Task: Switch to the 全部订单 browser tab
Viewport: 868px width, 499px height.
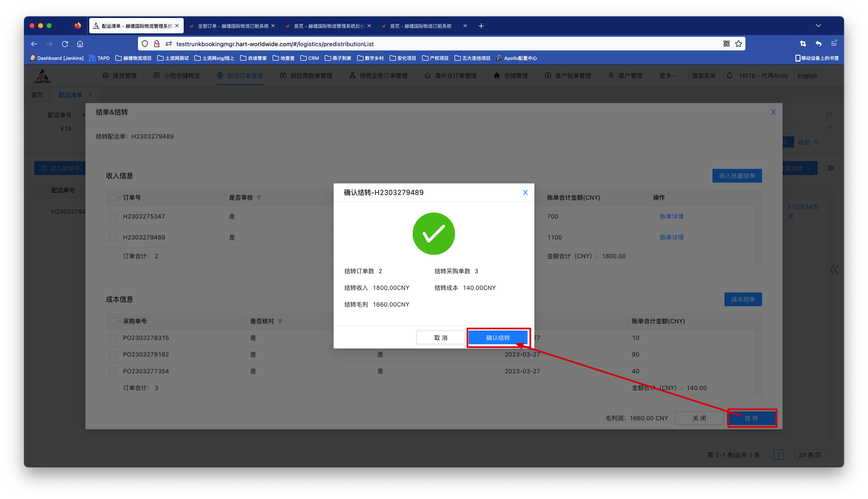Action: coord(233,26)
